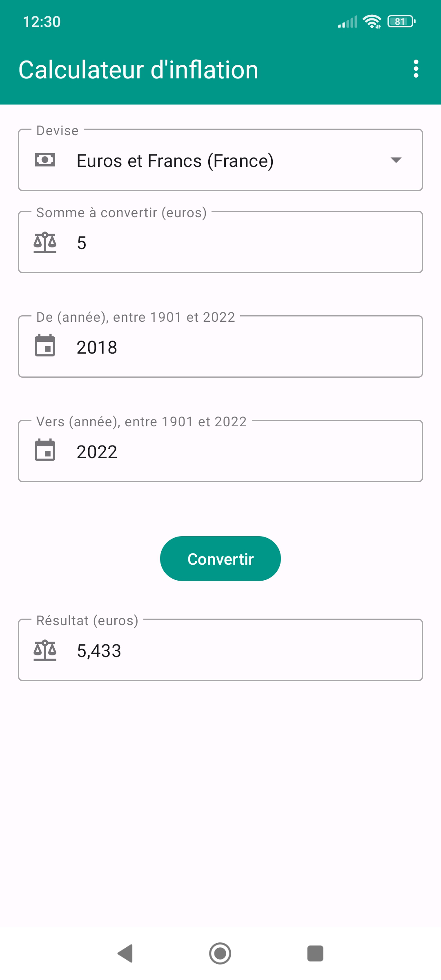Focus the De (année) field showing 2018

click(245, 347)
